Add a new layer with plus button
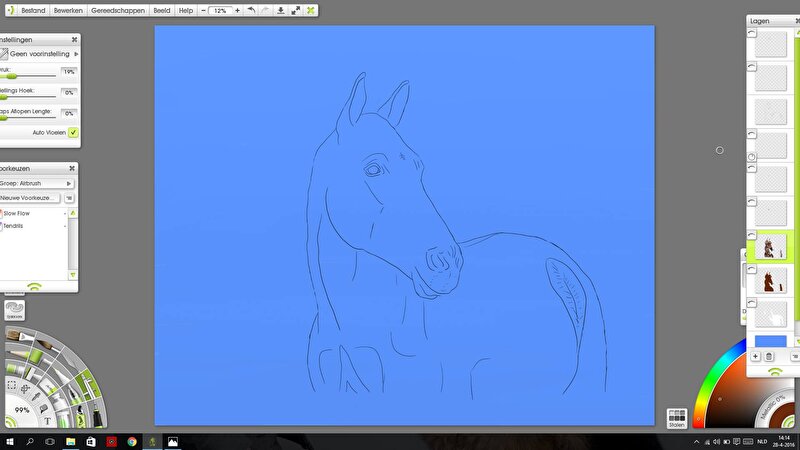This screenshot has width=800, height=450. coord(755,357)
